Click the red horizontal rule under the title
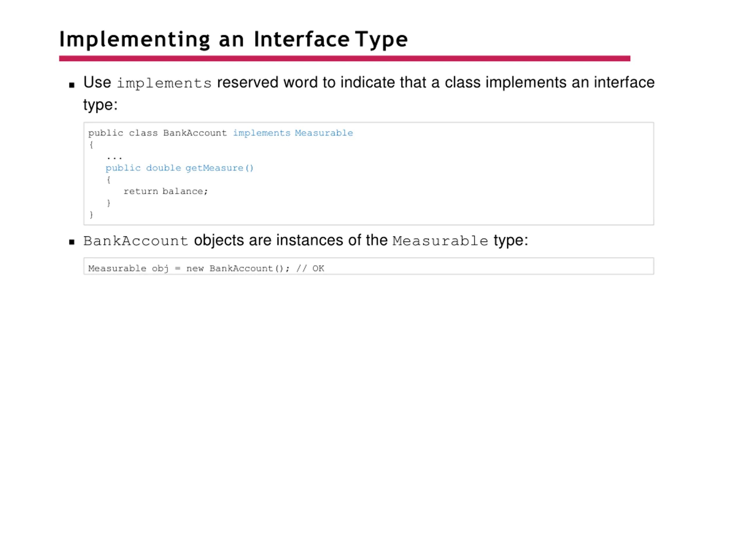This screenshot has height=560, width=747. tap(344, 58)
